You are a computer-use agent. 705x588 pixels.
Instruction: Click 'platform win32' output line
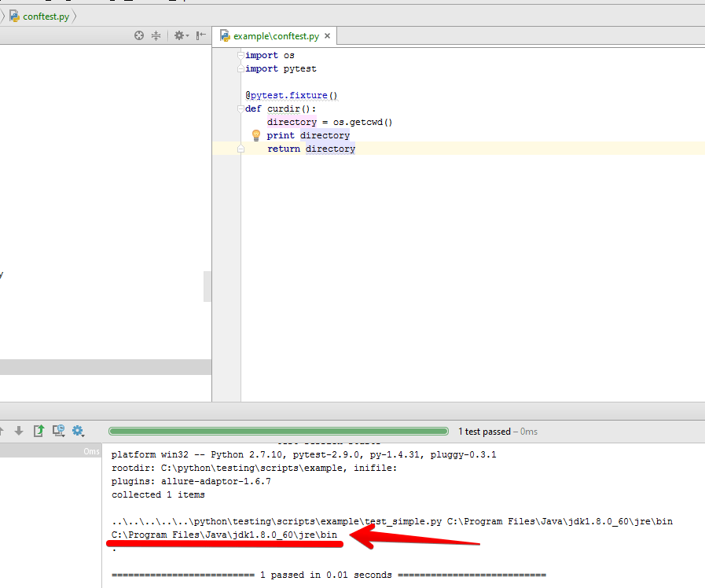[x=304, y=455]
